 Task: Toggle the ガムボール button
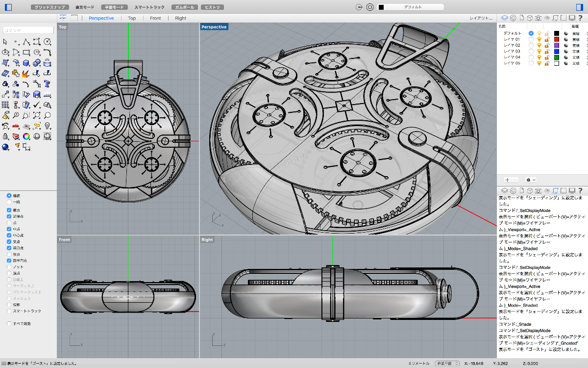[x=185, y=7]
